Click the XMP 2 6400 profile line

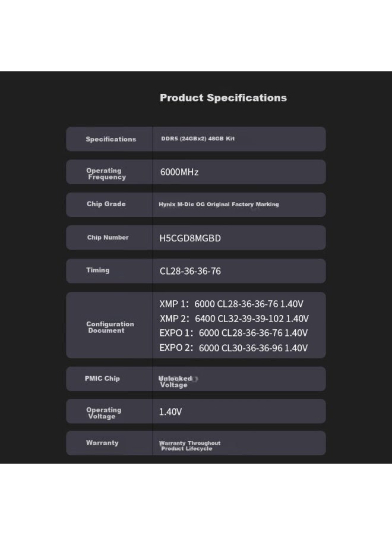[x=234, y=319]
